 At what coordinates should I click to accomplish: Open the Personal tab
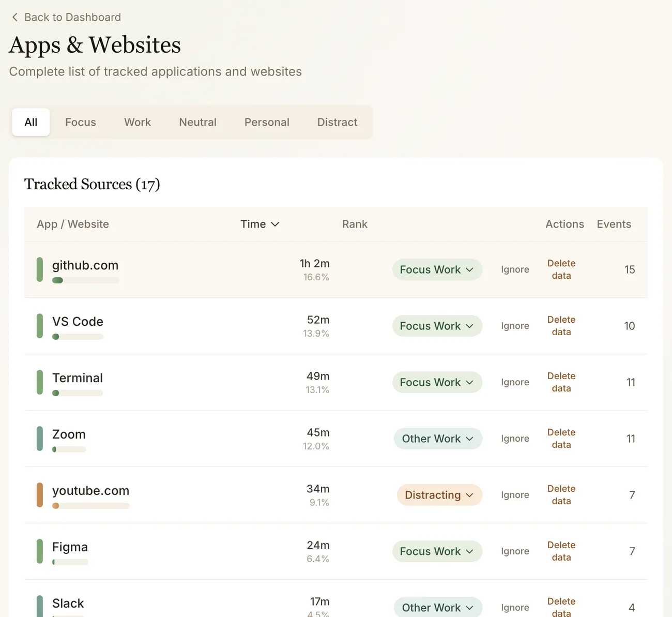click(267, 122)
